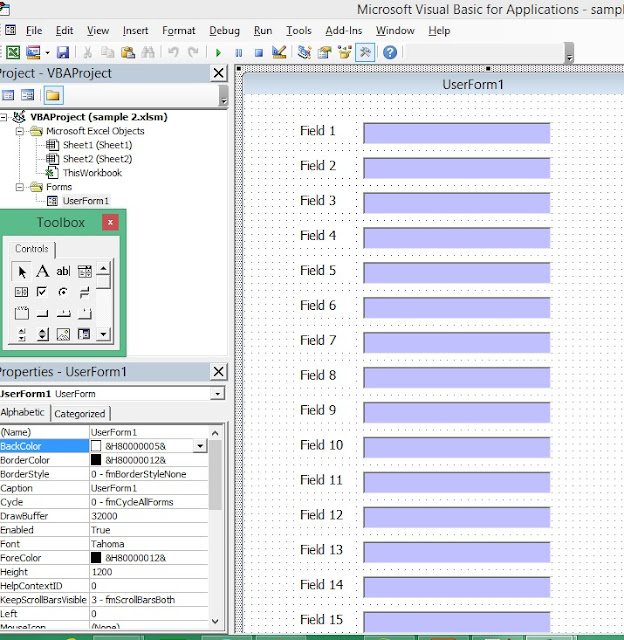The height and width of the screenshot is (640, 624).
Task: Open the Debug menu
Action: (224, 31)
